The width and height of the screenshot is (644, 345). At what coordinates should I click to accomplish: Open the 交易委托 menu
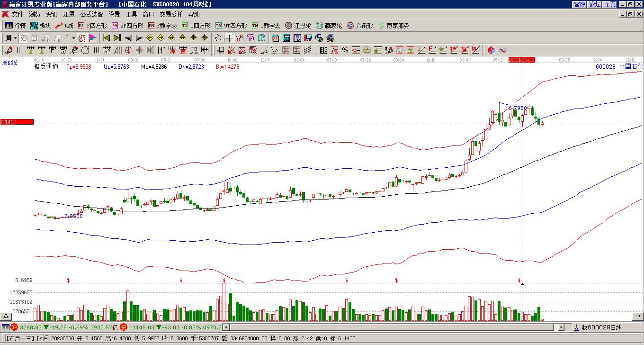click(171, 15)
